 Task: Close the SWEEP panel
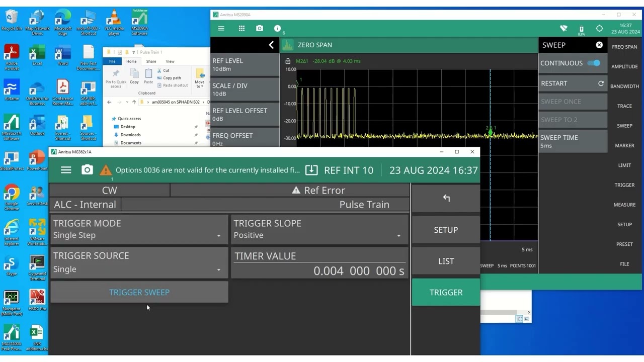tap(599, 45)
